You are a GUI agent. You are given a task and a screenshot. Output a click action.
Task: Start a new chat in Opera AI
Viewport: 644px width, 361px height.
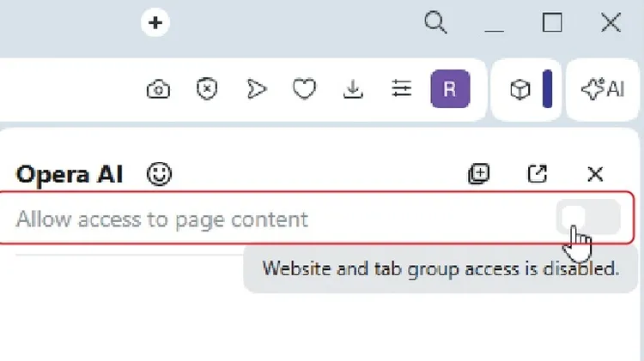coord(478,174)
